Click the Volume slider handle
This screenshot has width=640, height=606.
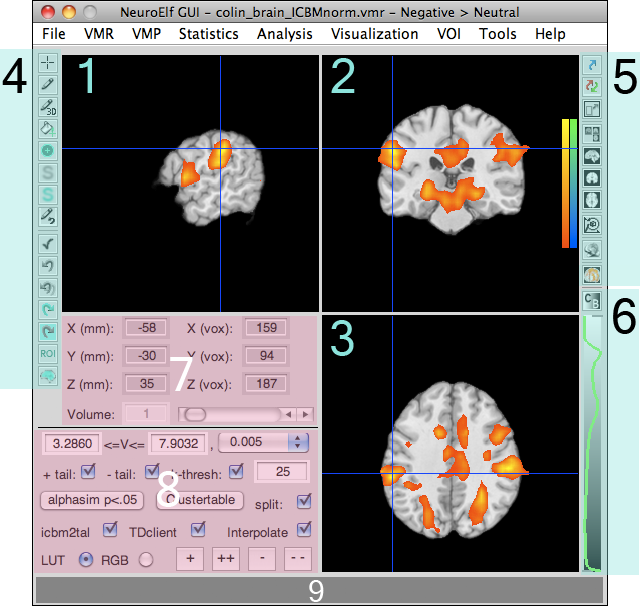coord(195,413)
